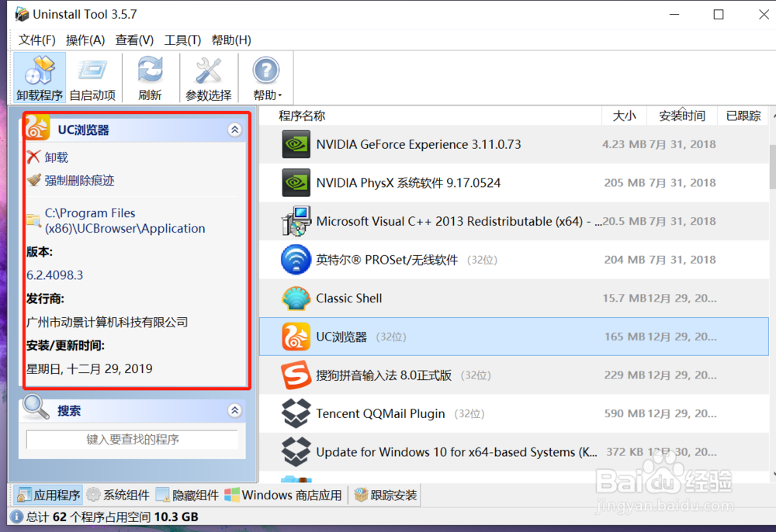The height and width of the screenshot is (532, 776).
Task: Sort by 已跟踪 column header
Action: [743, 116]
